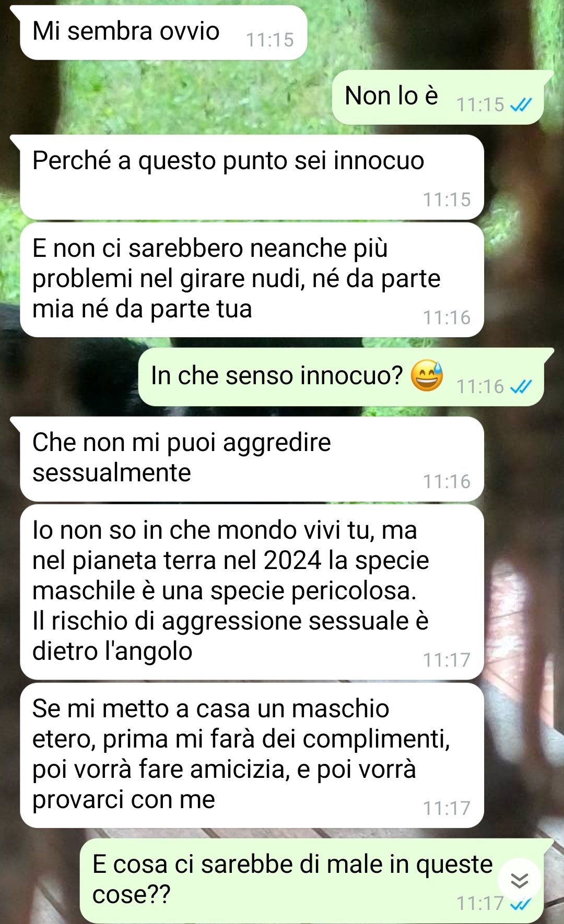Select the 'Che non mi puoi aggredire sessualmente' message
Screen dimensions: 564x924
pos(252,459)
